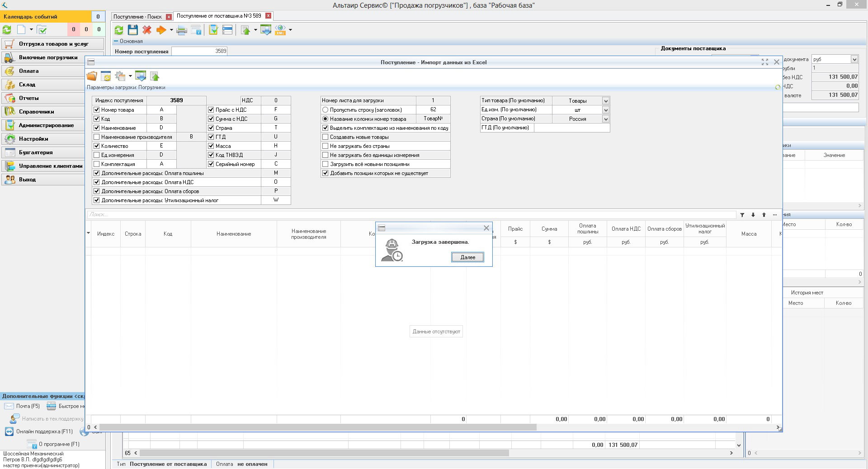Uncheck the Номер товара checkbox
The height and width of the screenshot is (469, 868).
pyautogui.click(x=96, y=109)
